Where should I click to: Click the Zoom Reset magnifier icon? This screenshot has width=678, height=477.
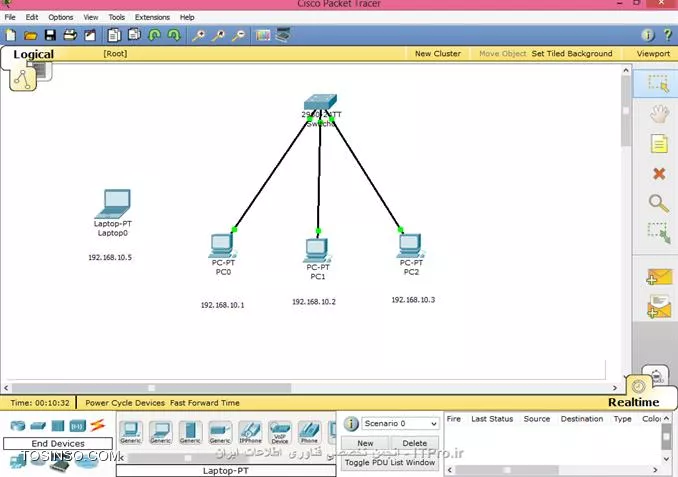click(x=218, y=35)
